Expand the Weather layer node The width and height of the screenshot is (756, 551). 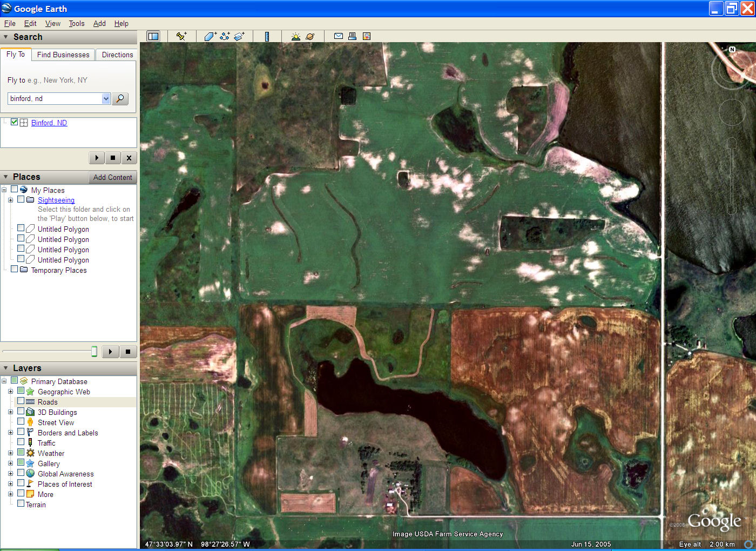tap(10, 453)
